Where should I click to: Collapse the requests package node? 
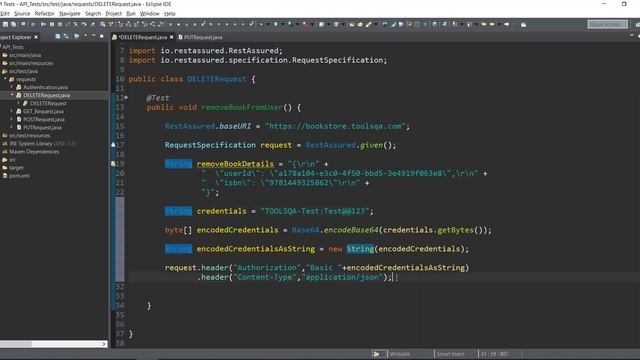coord(5,79)
